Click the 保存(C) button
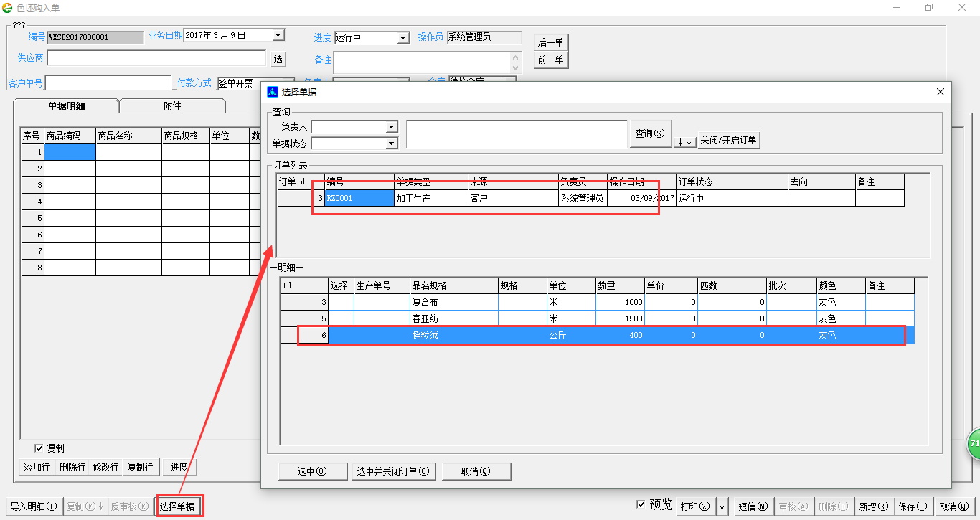The width and height of the screenshot is (980, 520). click(x=913, y=506)
